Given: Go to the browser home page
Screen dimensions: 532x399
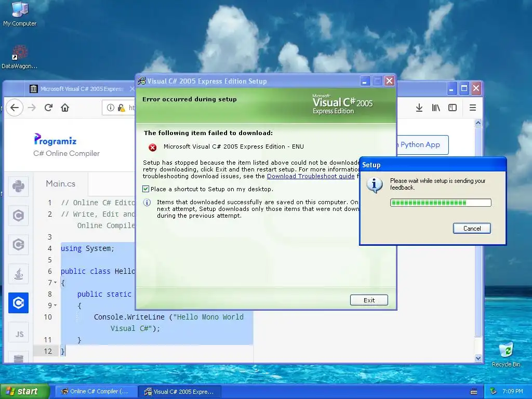Looking at the screenshot, I should click(x=65, y=108).
